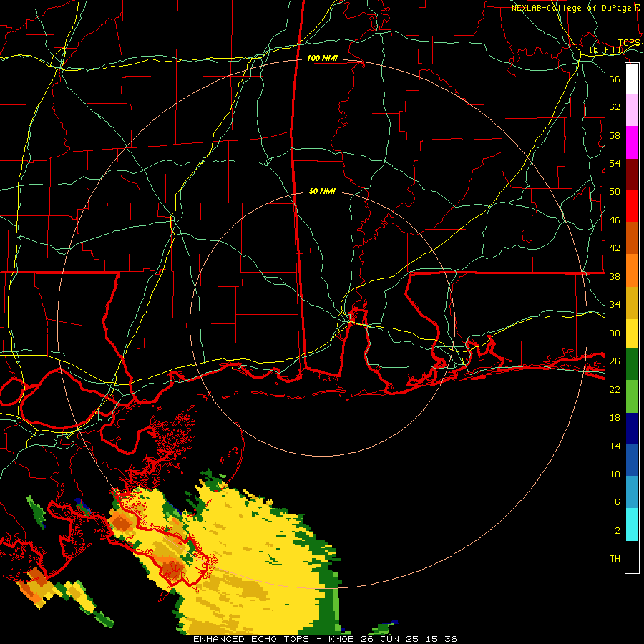Select the magenta legend color band

632,142
